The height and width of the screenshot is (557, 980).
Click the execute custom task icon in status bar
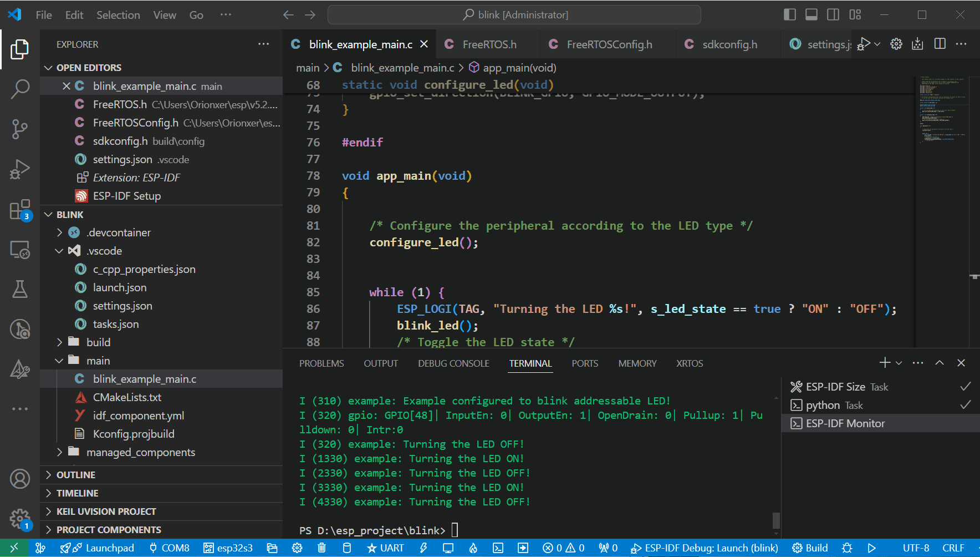click(523, 548)
